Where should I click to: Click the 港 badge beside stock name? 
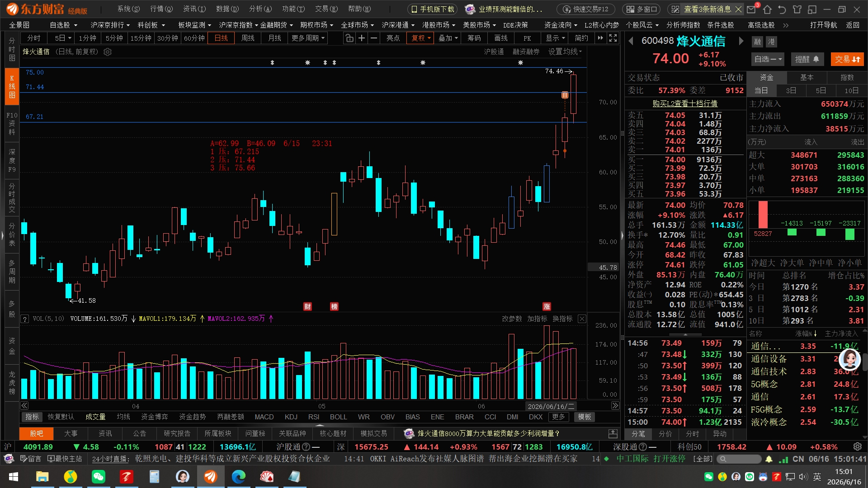click(771, 42)
